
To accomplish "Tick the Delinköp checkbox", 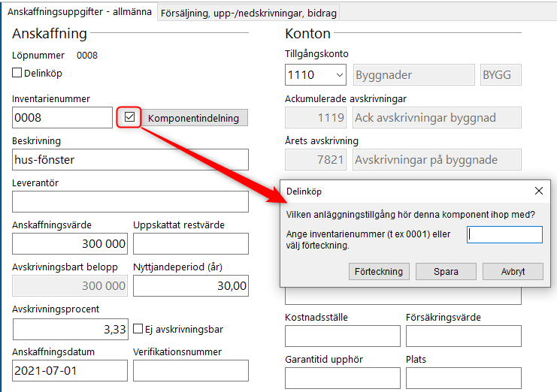I will click(x=17, y=73).
